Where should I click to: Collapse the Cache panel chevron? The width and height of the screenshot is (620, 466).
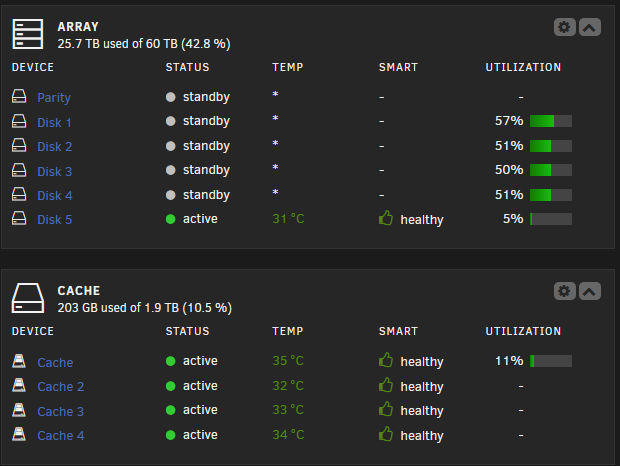[x=590, y=291]
